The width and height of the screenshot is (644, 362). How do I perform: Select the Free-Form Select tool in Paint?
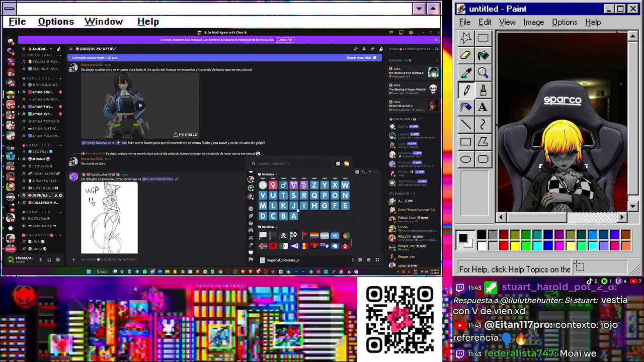point(466,38)
